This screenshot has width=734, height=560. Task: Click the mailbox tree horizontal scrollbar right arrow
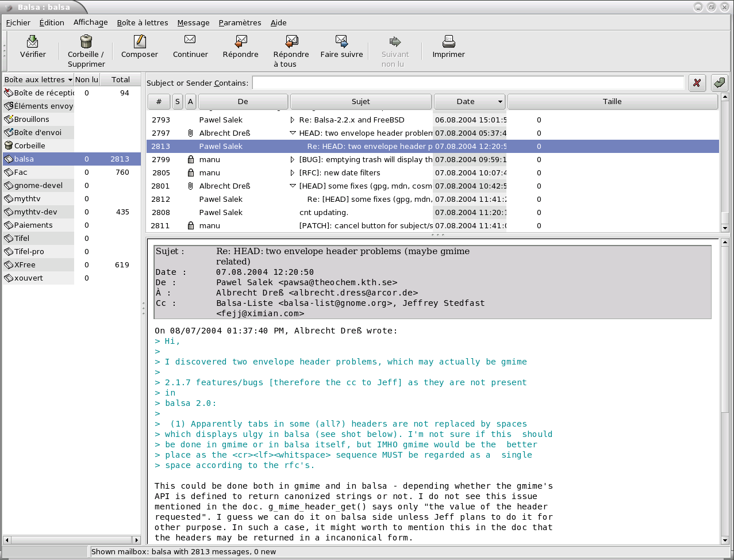(137, 540)
